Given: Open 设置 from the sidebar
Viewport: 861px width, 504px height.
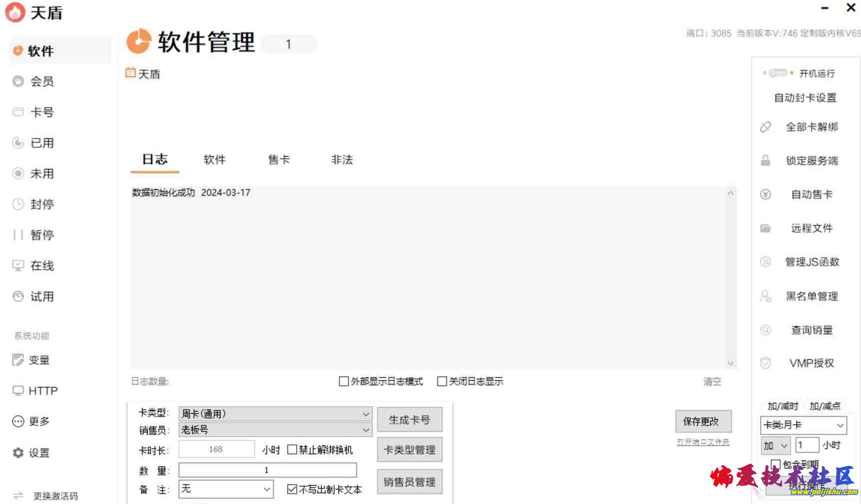Looking at the screenshot, I should coord(40,453).
